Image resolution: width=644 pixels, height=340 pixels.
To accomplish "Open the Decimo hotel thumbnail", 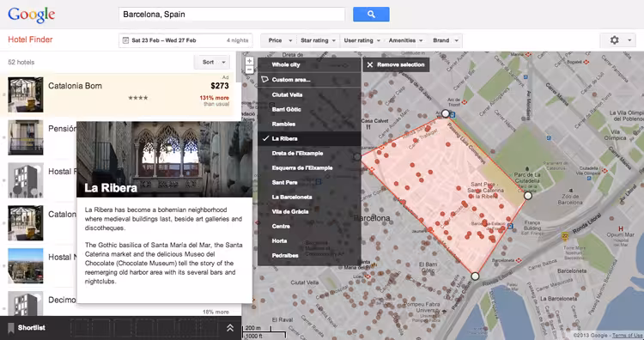I will click(x=26, y=303).
